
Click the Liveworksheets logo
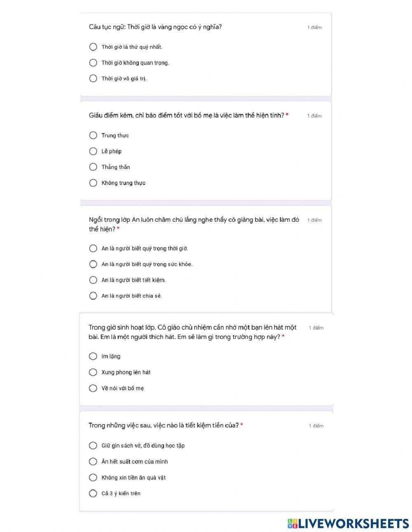click(x=348, y=523)
